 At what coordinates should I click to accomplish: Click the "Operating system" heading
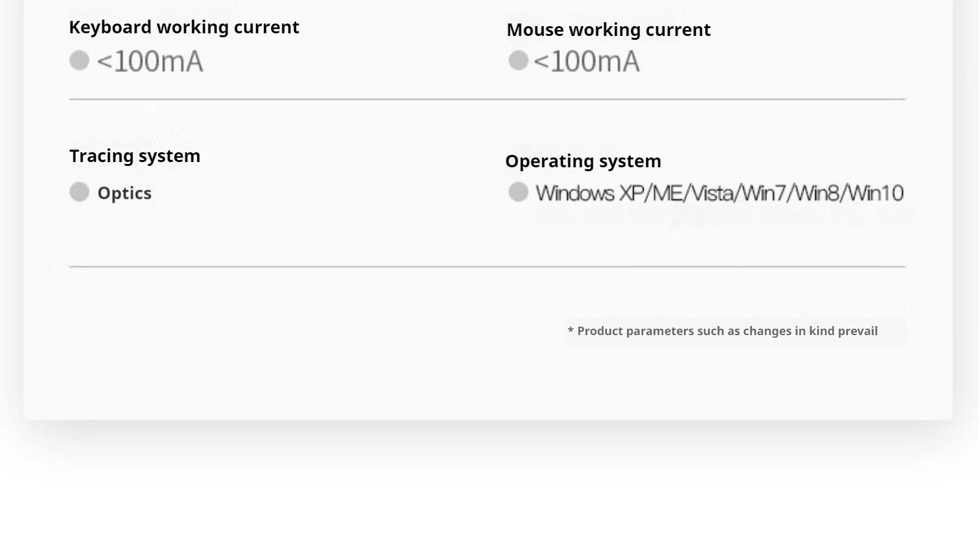pyautogui.click(x=583, y=161)
